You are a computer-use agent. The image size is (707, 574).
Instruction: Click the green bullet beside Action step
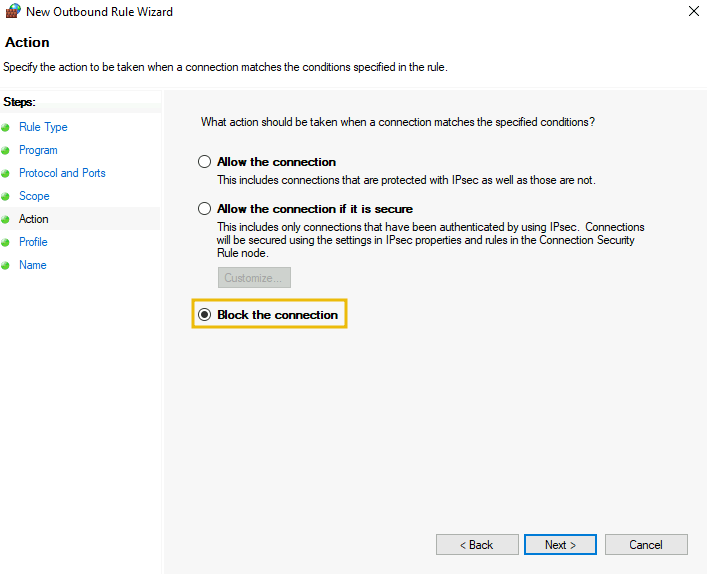point(5,220)
